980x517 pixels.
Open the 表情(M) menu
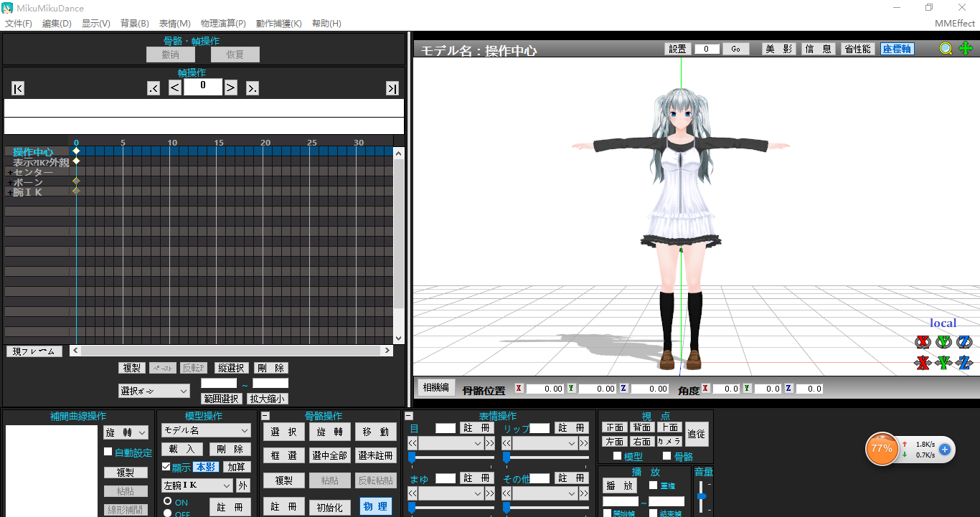pyautogui.click(x=175, y=24)
